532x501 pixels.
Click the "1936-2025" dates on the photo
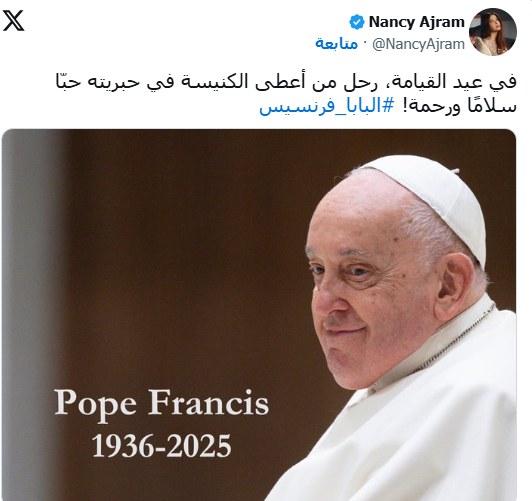click(162, 446)
